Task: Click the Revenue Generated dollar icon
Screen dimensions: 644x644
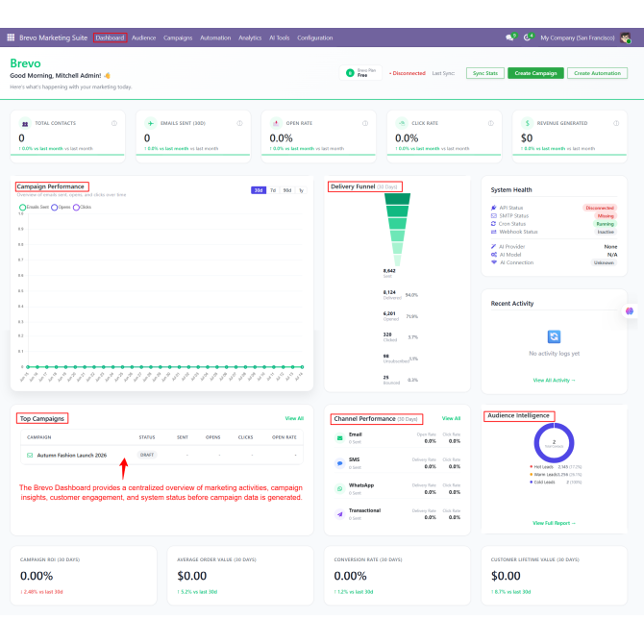Action: [x=528, y=123]
